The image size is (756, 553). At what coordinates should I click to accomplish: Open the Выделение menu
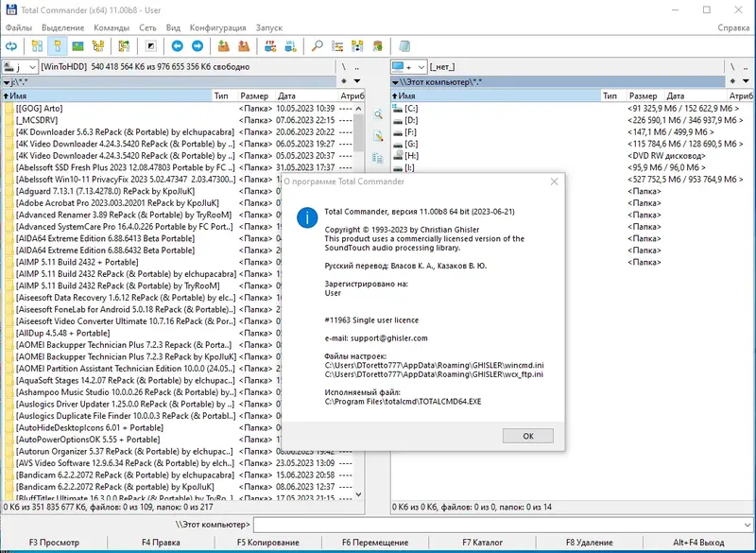pyautogui.click(x=62, y=27)
